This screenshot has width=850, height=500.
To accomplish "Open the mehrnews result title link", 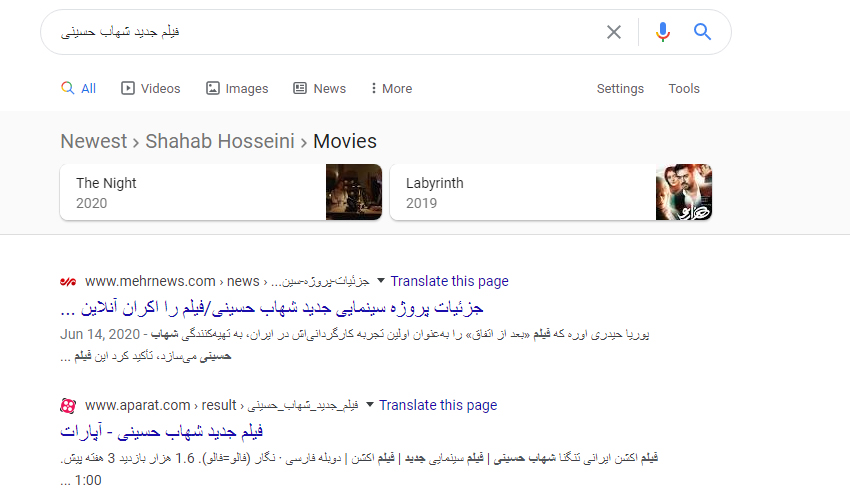I will (272, 308).
